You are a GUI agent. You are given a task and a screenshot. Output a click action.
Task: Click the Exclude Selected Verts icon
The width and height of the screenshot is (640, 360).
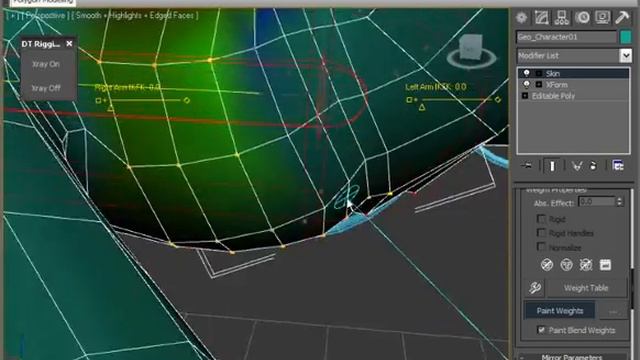pos(547,265)
